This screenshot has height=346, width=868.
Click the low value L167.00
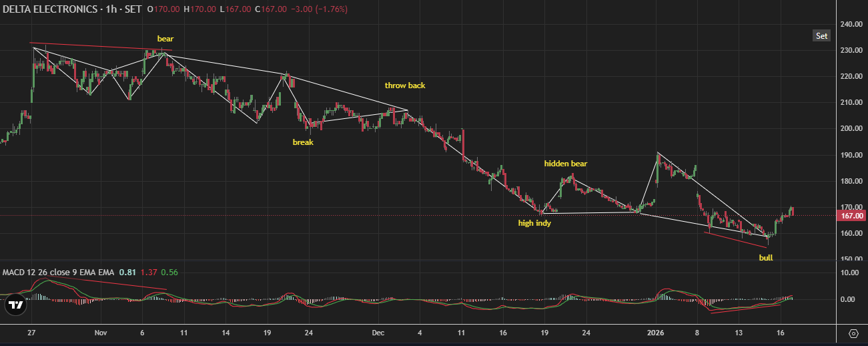tap(236, 10)
